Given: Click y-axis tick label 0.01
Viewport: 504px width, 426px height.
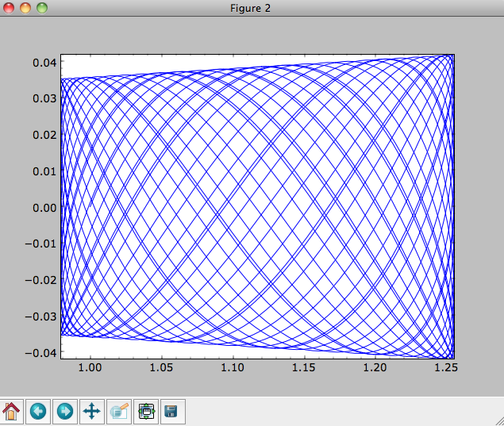Looking at the screenshot, I should [44, 171].
